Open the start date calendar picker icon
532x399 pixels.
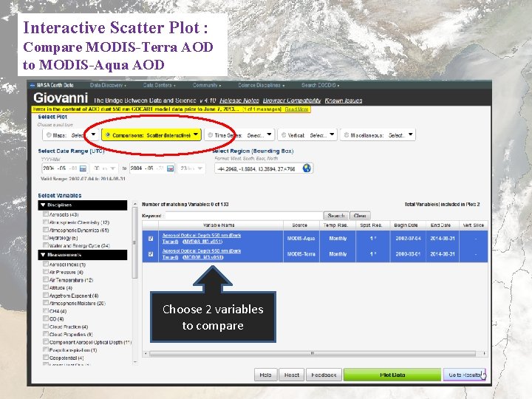coord(83,168)
